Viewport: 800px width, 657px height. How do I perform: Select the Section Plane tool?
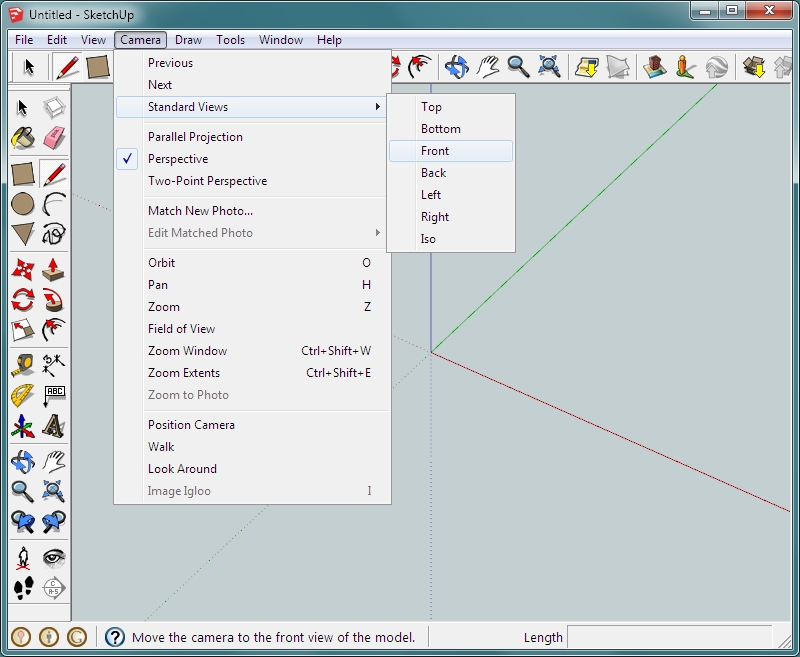coord(54,588)
